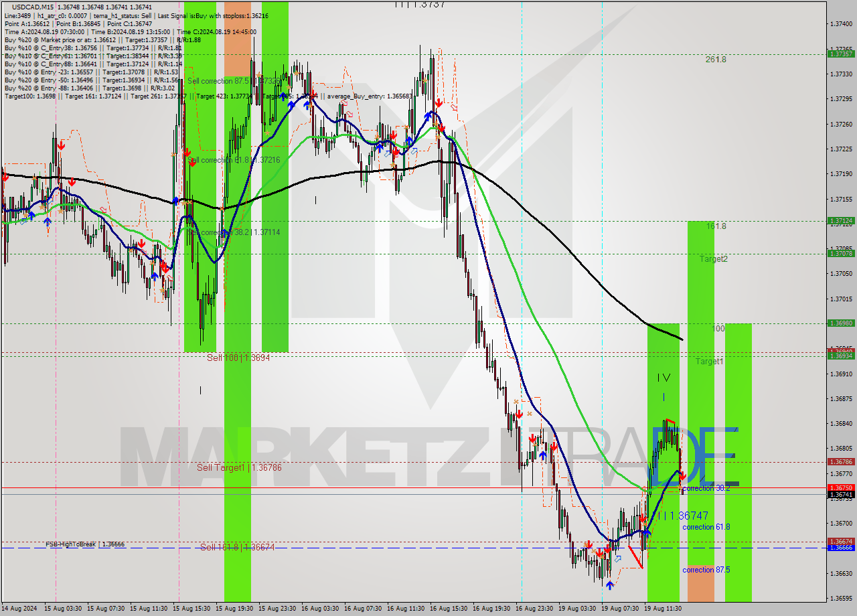The height and width of the screenshot is (616, 857).
Task: Click the 1.37050 price axis label
Action: click(841, 274)
